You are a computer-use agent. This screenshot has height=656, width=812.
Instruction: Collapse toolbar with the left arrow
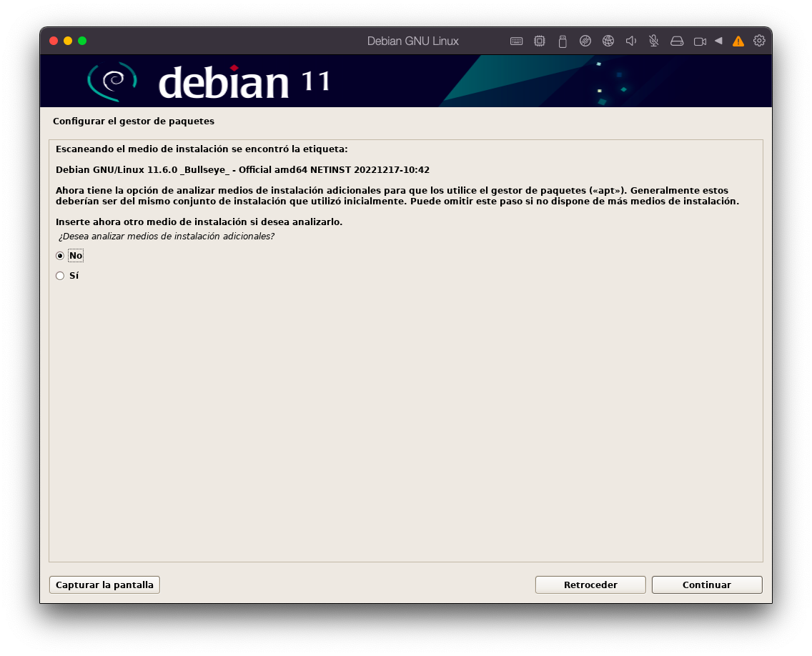coord(718,41)
